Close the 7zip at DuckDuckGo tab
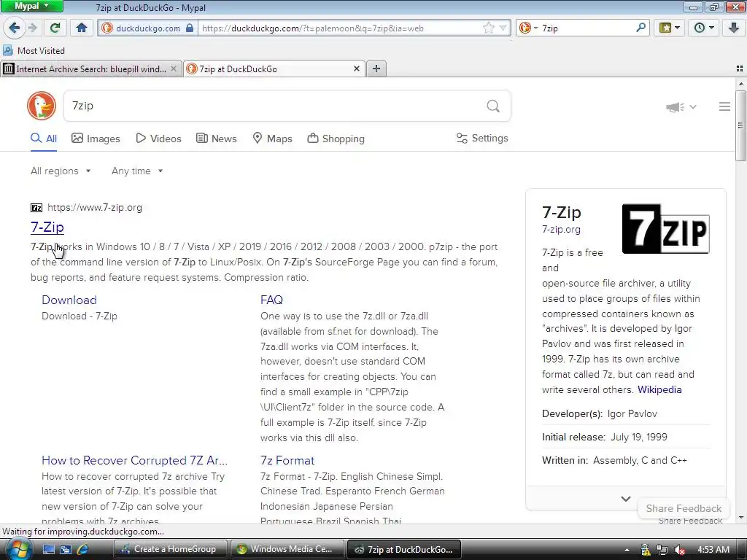The image size is (747, 560). pyautogui.click(x=356, y=69)
